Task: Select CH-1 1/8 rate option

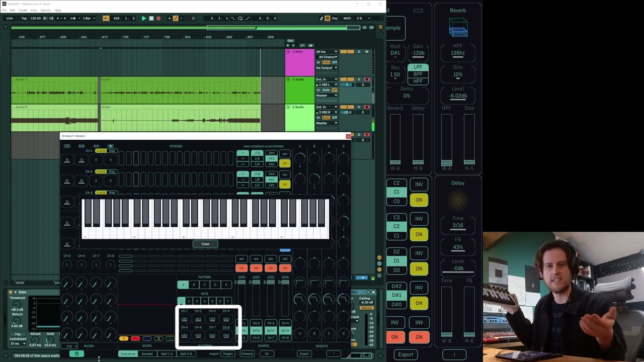Action: 257,158
